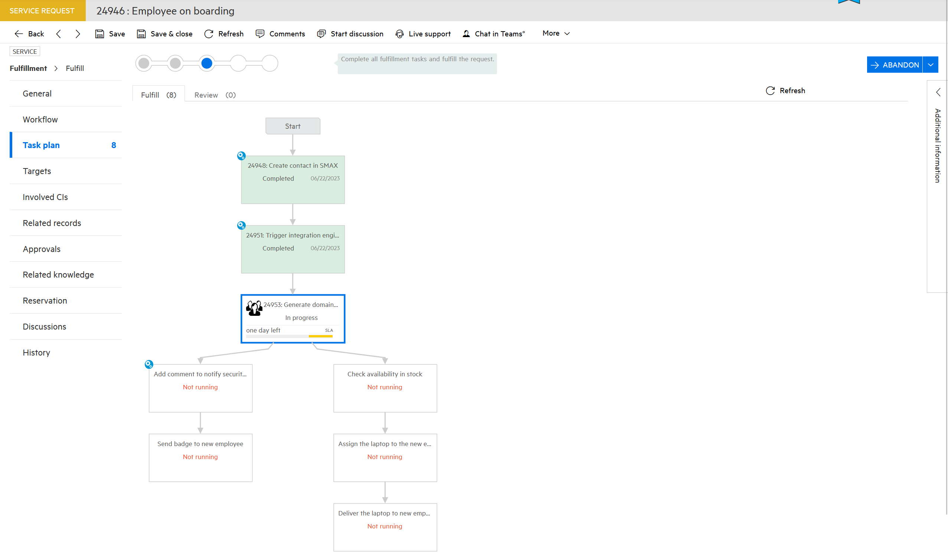Refresh the record via the toolbar icon
Image resolution: width=948 pixels, height=560 pixels.
[x=209, y=33]
